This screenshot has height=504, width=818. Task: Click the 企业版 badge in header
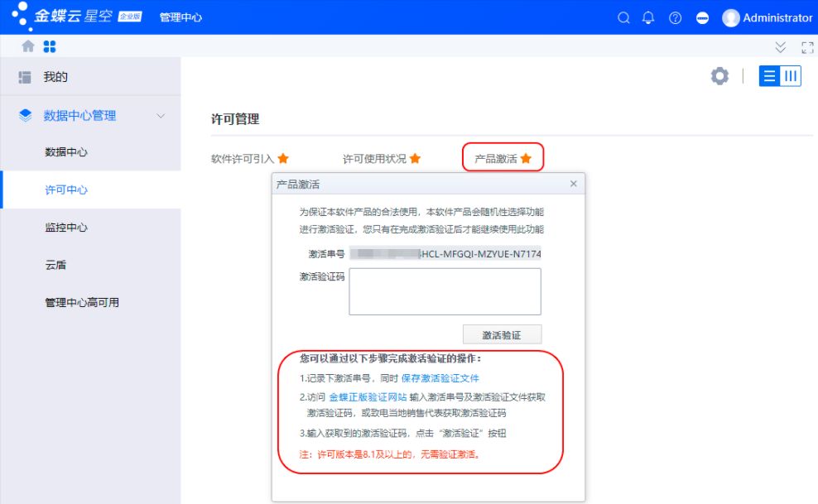click(x=130, y=17)
